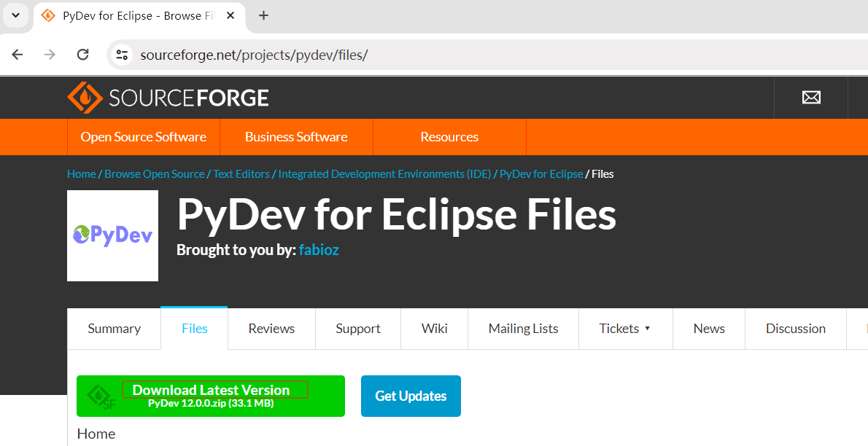Click the site information icon in address bar
This screenshot has height=446, width=868.
point(122,55)
